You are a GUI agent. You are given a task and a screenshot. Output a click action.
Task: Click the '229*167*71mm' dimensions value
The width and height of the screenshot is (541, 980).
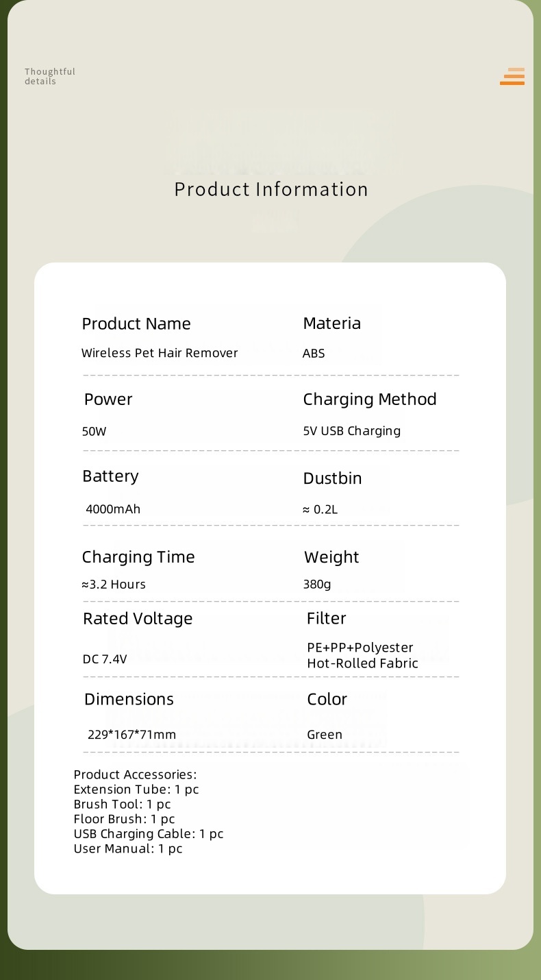coord(131,735)
